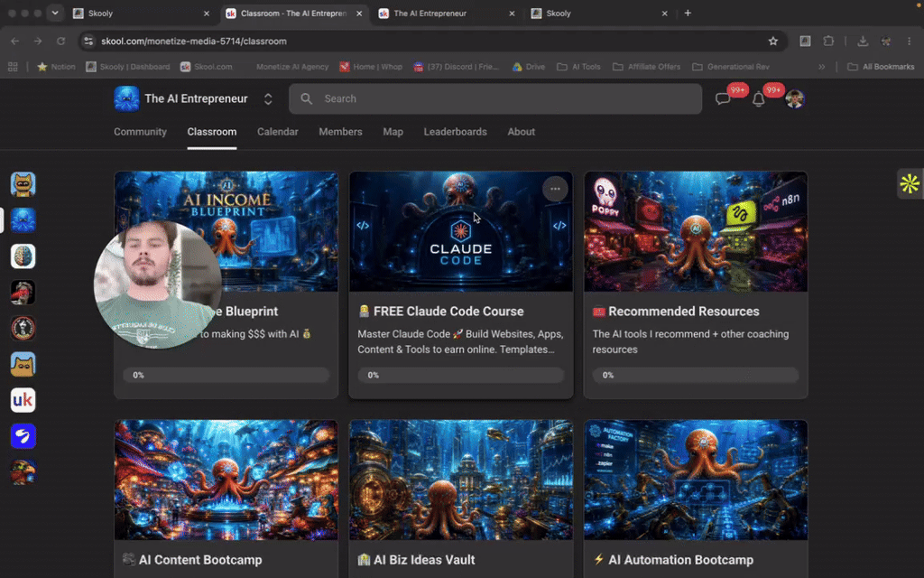Switch to the uk community icon
Screen dimensions: 924x578
pos(23,400)
